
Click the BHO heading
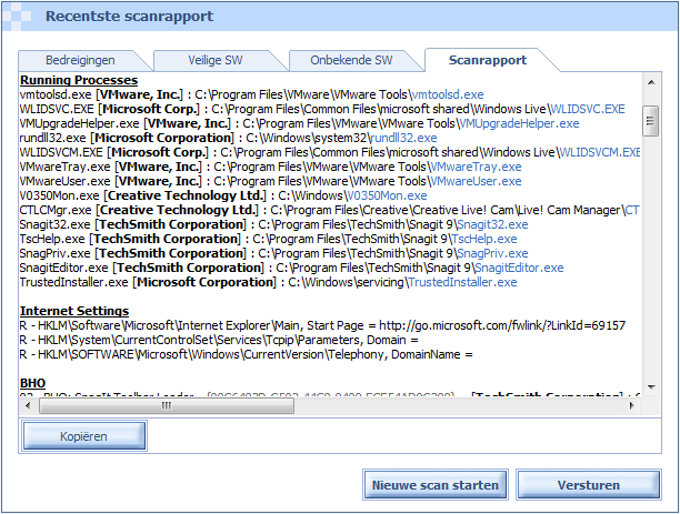point(33,383)
